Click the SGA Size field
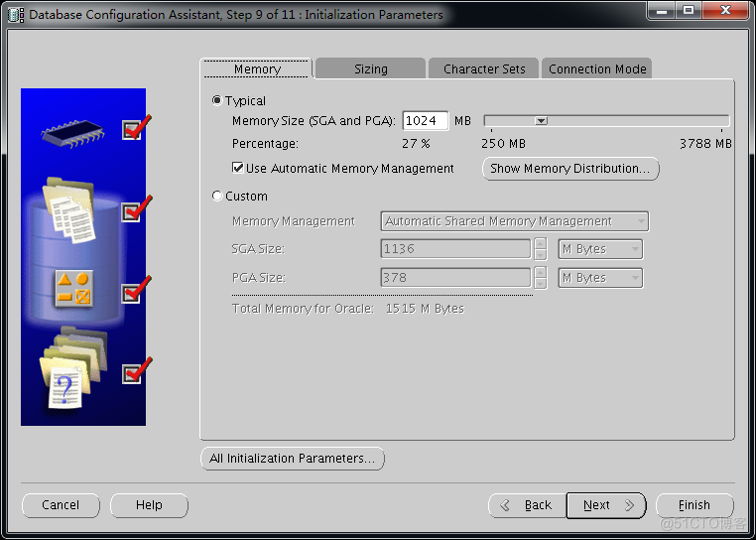Image resolution: width=756 pixels, height=540 pixels. pos(455,249)
